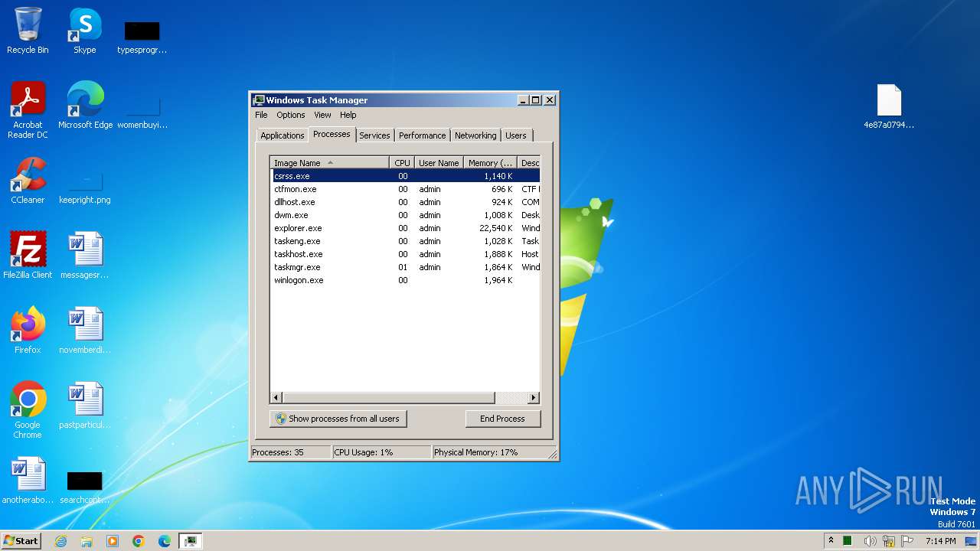Open the Start menu
The height and width of the screenshot is (551, 980).
point(21,540)
